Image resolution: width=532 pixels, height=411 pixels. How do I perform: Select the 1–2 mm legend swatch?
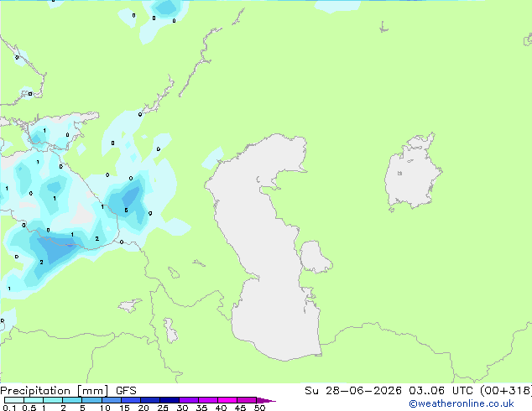click(x=53, y=400)
